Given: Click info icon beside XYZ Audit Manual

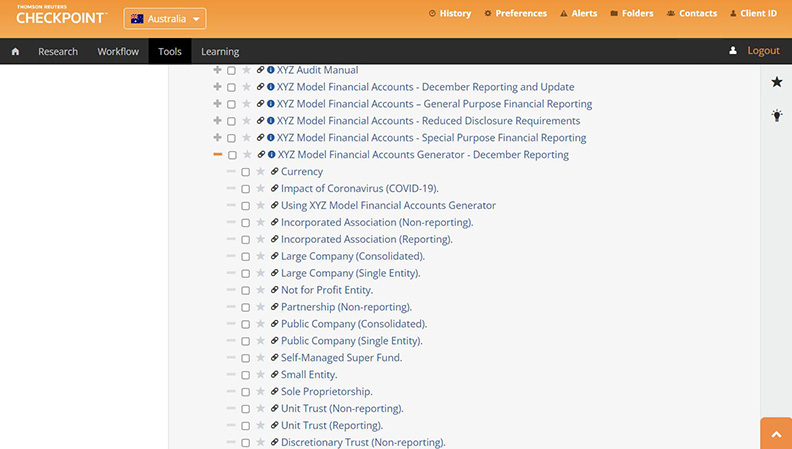Looking at the screenshot, I should (271, 70).
